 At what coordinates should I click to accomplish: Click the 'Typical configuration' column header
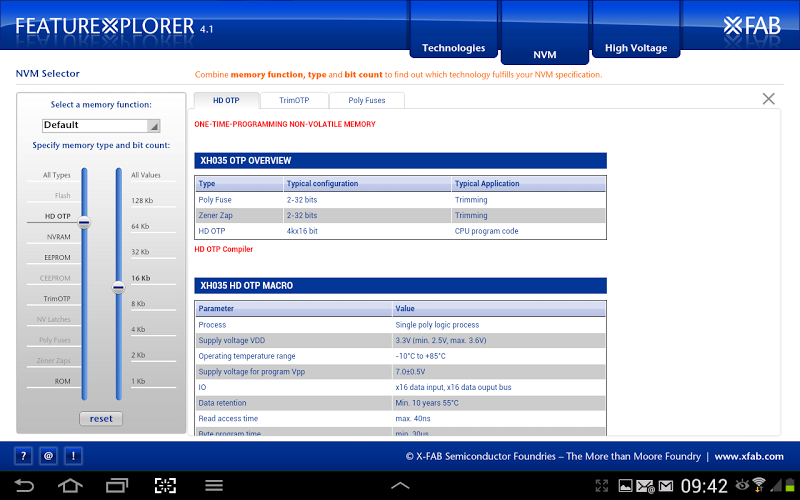point(322,184)
